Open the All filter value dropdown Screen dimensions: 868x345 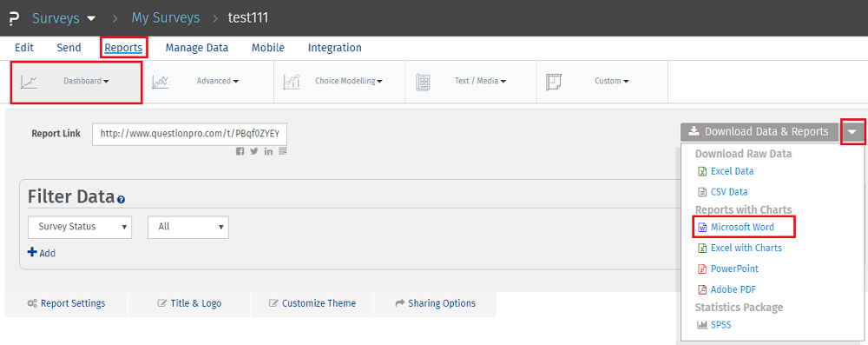click(x=188, y=227)
